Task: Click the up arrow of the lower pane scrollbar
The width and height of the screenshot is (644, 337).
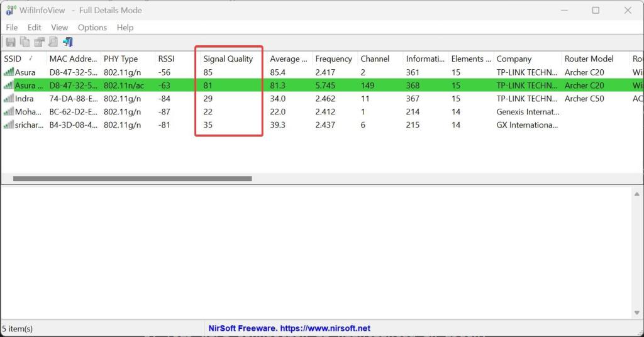Action: [x=636, y=194]
